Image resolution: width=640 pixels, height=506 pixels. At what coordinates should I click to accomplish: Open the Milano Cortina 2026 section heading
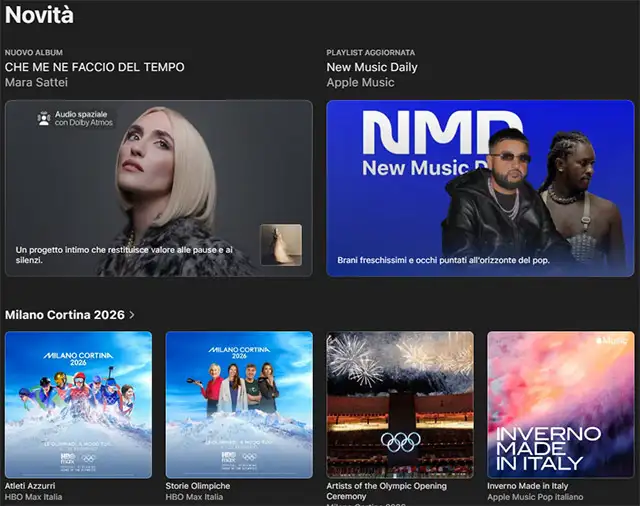[x=64, y=315]
